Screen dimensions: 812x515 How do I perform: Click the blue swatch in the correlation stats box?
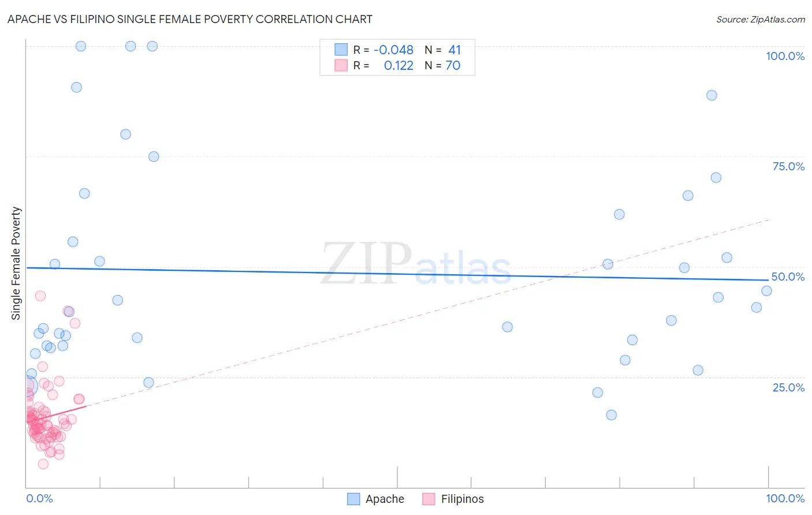click(341, 50)
